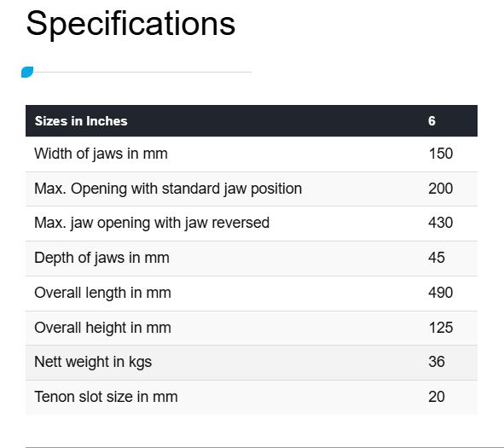The image size is (504, 448).
Task: Select the Overall height in mm row
Action: point(252,329)
